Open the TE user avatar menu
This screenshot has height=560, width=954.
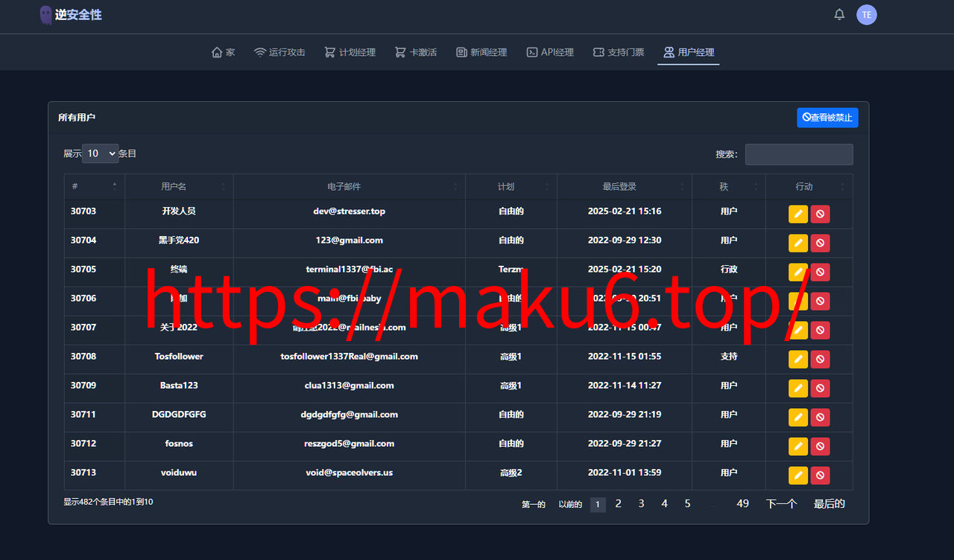[x=867, y=14]
